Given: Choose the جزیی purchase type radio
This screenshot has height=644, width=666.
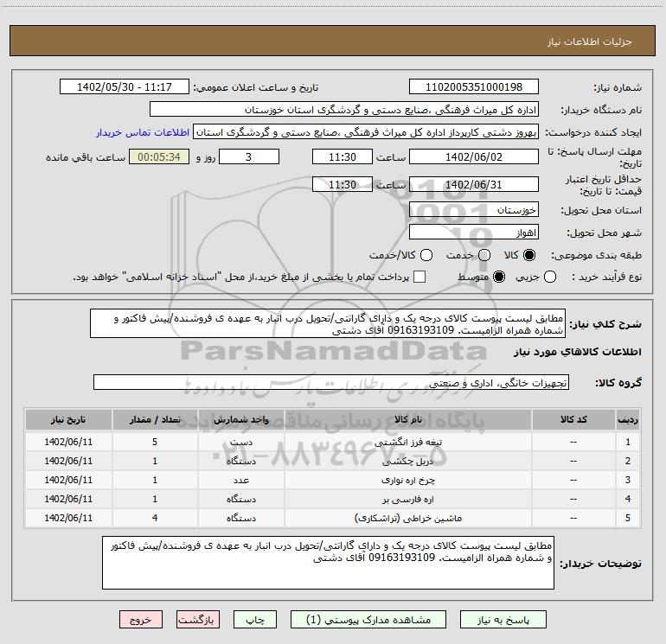Looking at the screenshot, I should (550, 277).
